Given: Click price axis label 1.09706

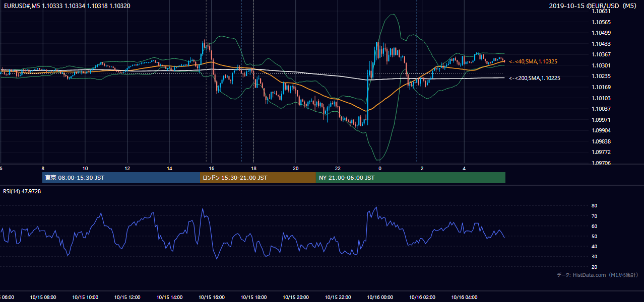Looking at the screenshot, I should [601, 163].
